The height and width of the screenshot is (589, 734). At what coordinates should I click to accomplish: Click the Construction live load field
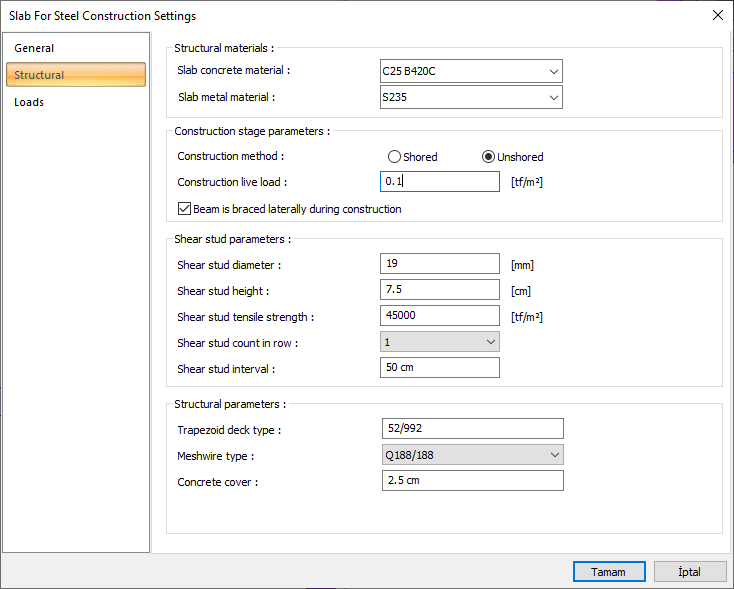[x=440, y=182]
